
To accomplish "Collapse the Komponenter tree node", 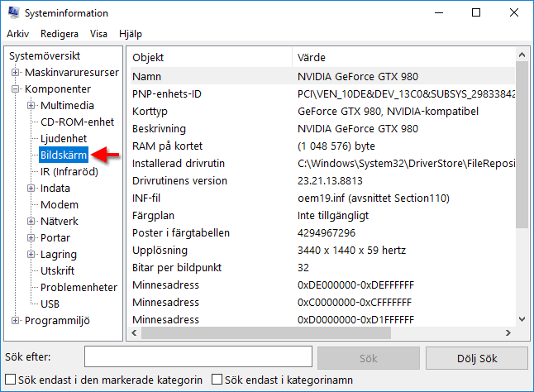I will tap(15, 88).
